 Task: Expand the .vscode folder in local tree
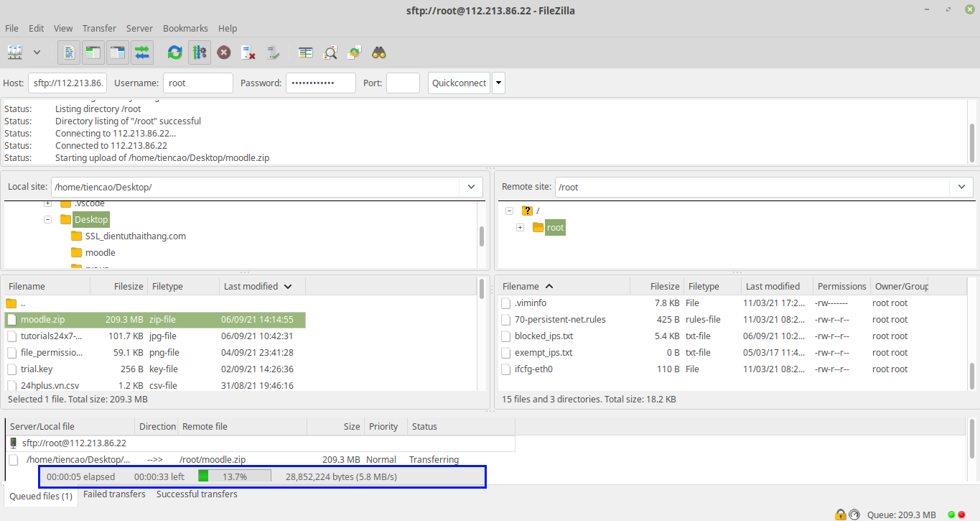48,204
